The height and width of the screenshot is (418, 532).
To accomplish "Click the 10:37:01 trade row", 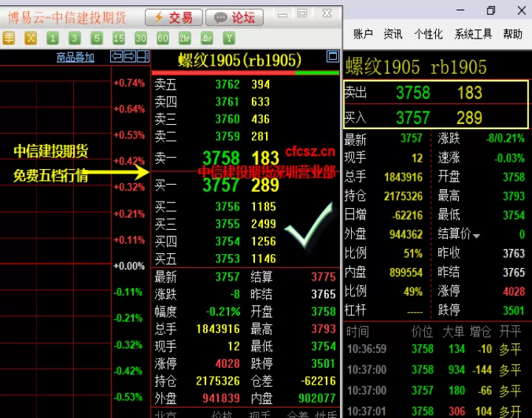I will tap(436, 411).
